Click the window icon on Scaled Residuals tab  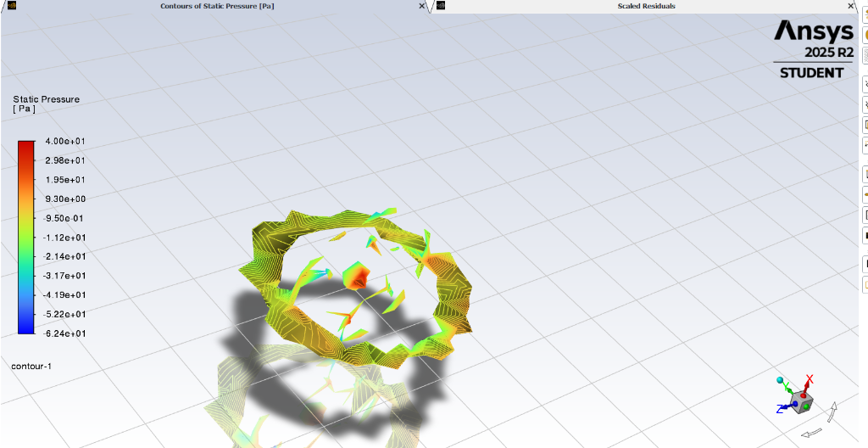tap(441, 6)
